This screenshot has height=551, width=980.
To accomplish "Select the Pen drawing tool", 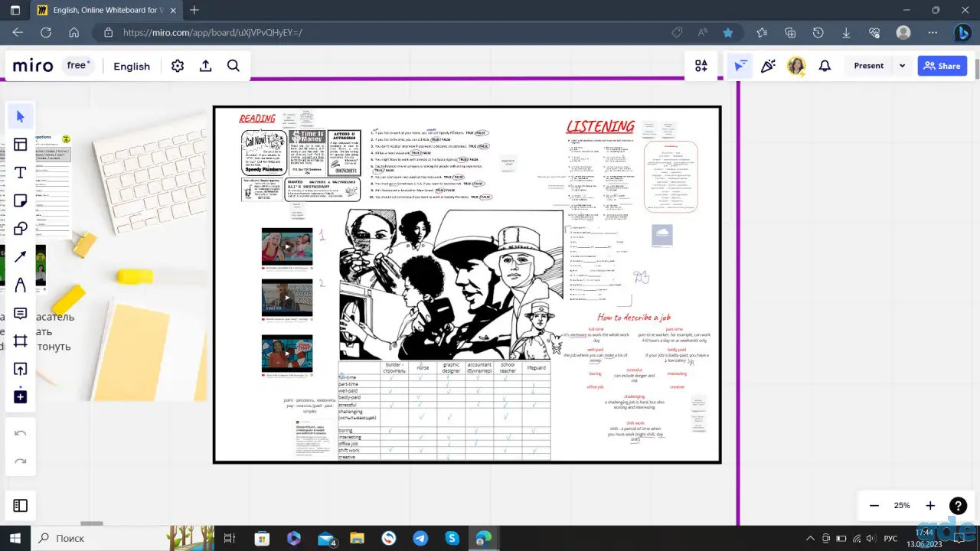I will 21,285.
